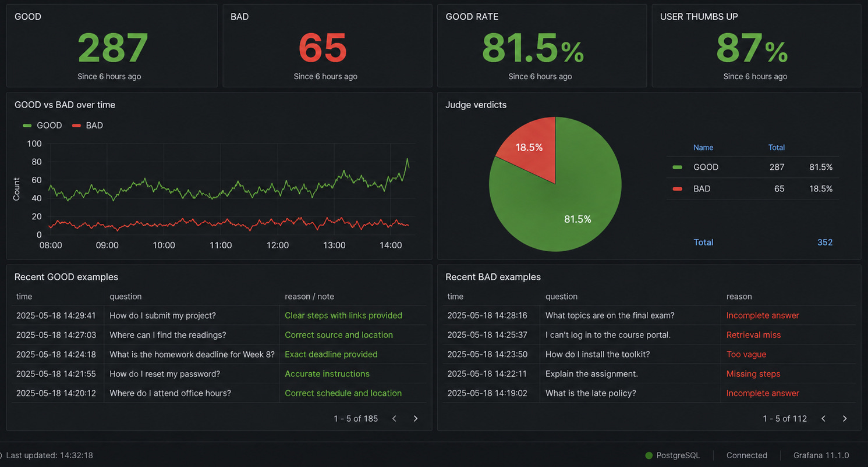Click the Incomplete answer reason for final exam
This screenshot has height=467, width=868.
(763, 315)
